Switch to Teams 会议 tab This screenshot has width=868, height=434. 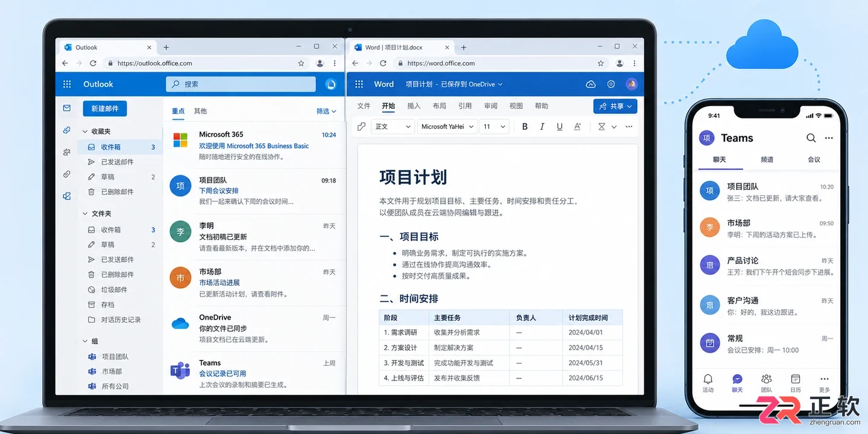point(814,160)
